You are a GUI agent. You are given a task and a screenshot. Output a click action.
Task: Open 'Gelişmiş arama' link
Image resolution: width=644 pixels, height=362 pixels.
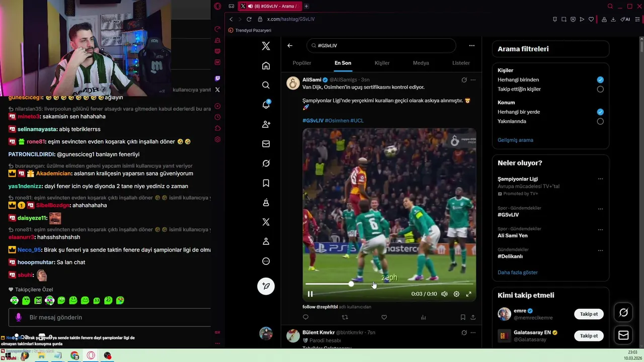(515, 140)
